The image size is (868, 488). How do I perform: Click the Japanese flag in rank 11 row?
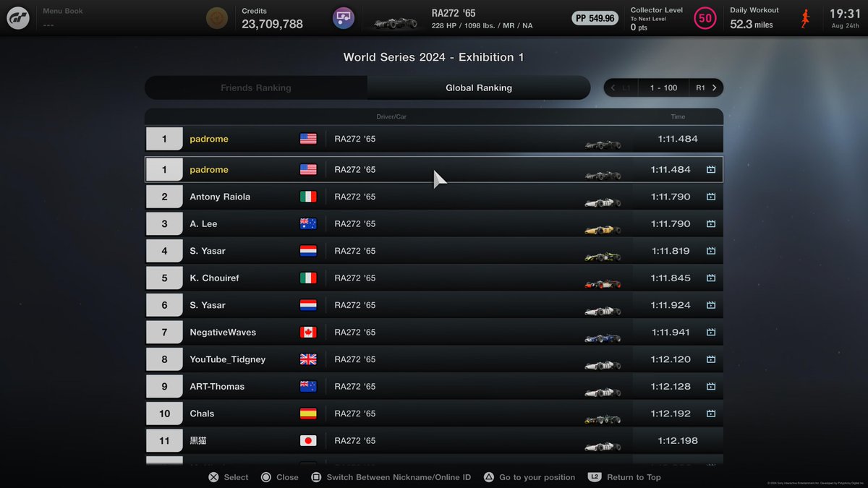308,441
